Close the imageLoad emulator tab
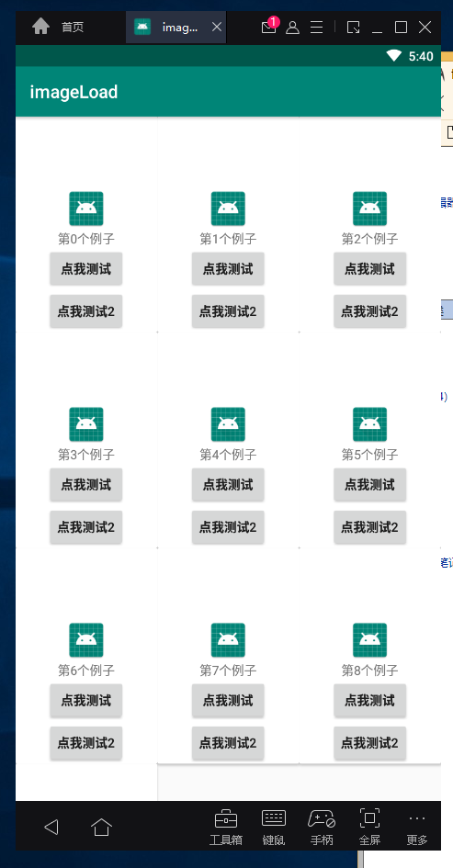 point(217,28)
